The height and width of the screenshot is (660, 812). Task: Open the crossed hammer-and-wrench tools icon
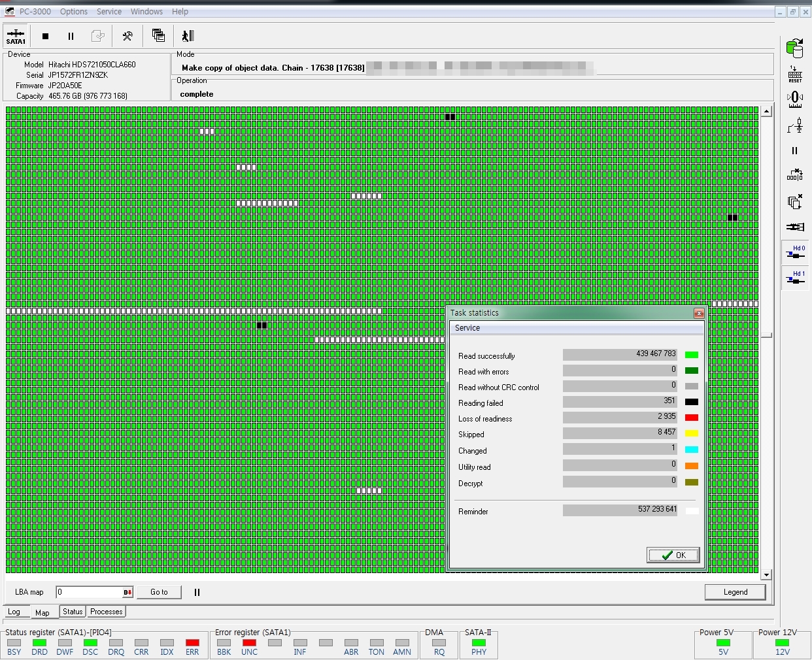tap(127, 36)
